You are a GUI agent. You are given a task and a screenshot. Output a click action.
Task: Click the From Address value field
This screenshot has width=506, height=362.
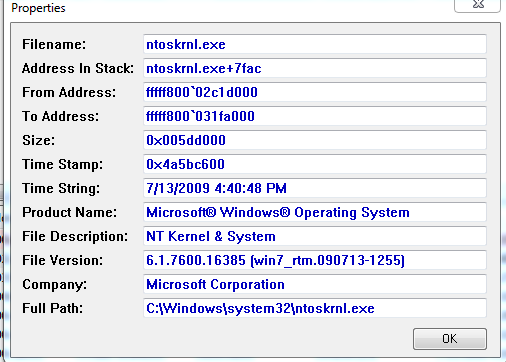tap(315, 92)
